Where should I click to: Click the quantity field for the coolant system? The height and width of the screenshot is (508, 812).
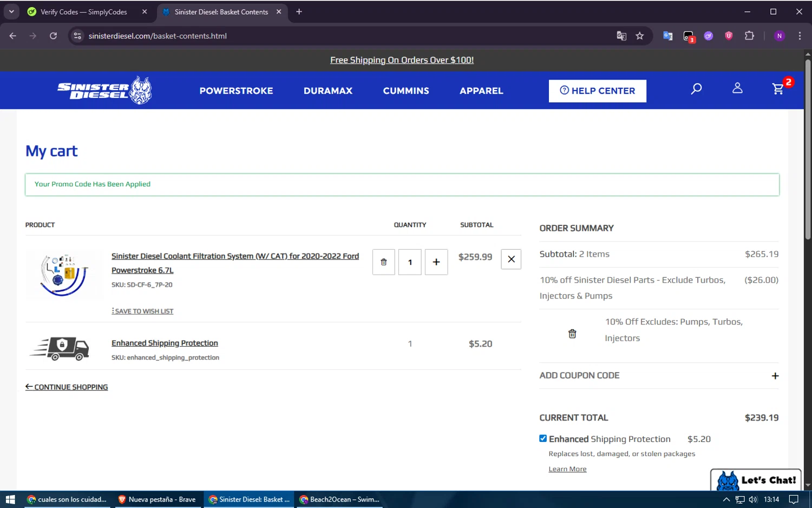pyautogui.click(x=410, y=262)
